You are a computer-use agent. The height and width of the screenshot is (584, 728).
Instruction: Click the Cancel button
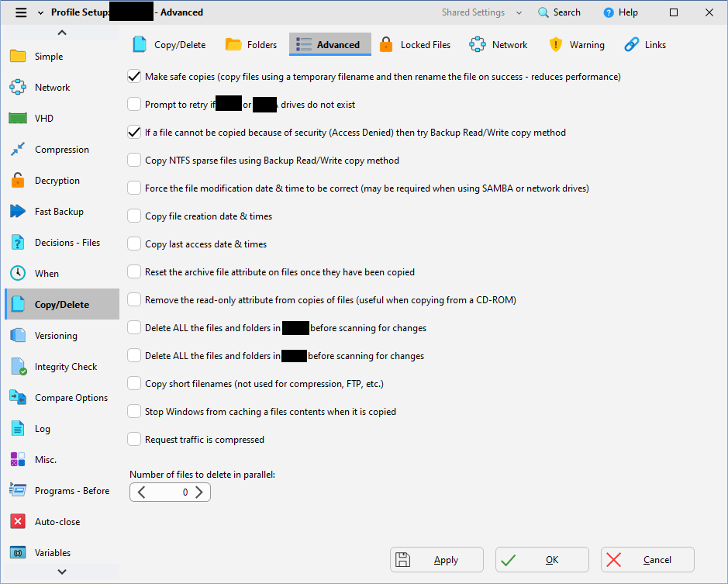coord(647,560)
